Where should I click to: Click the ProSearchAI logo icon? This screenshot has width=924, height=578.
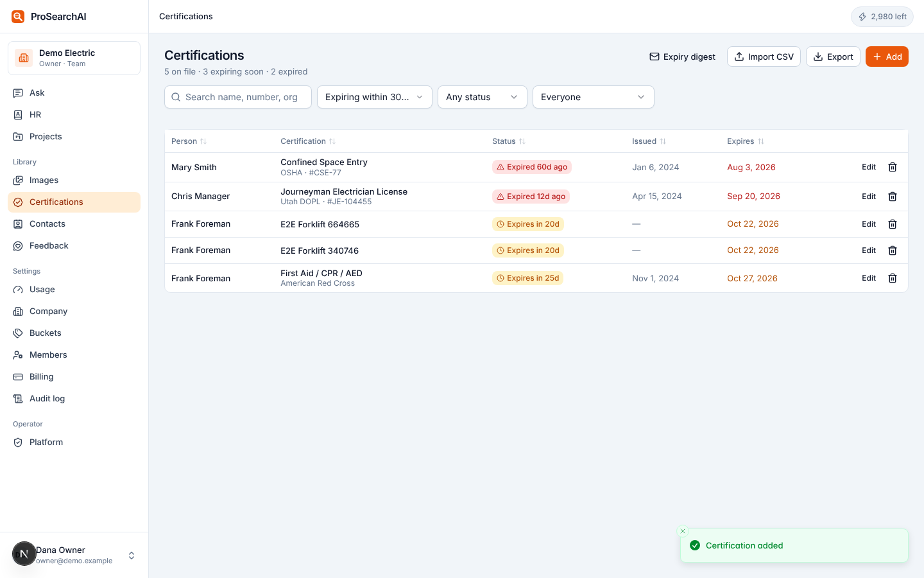18,17
